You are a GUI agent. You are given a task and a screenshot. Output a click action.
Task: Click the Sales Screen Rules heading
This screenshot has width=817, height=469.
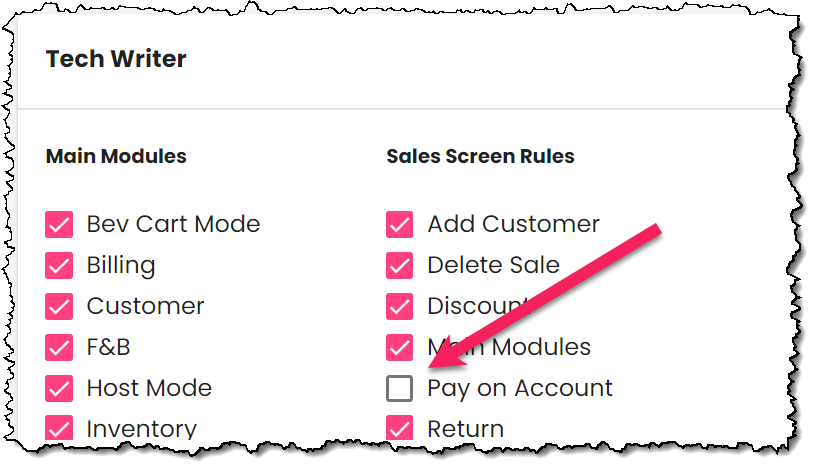click(480, 157)
